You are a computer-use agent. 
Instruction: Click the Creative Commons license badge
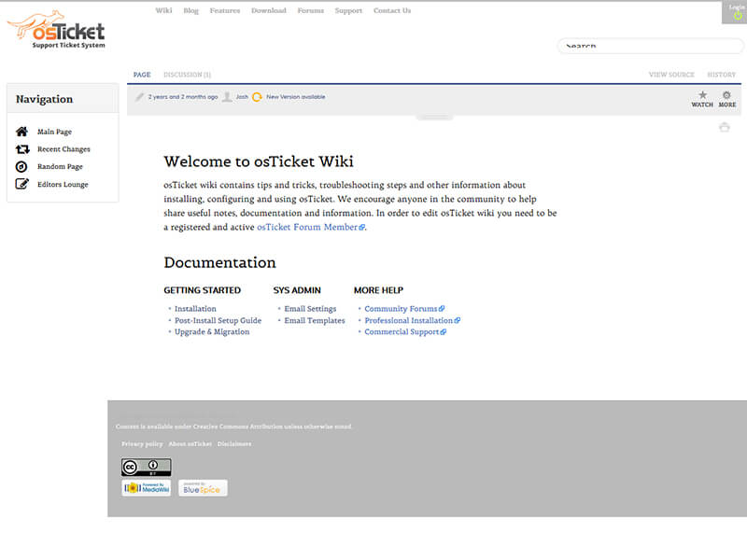(146, 468)
